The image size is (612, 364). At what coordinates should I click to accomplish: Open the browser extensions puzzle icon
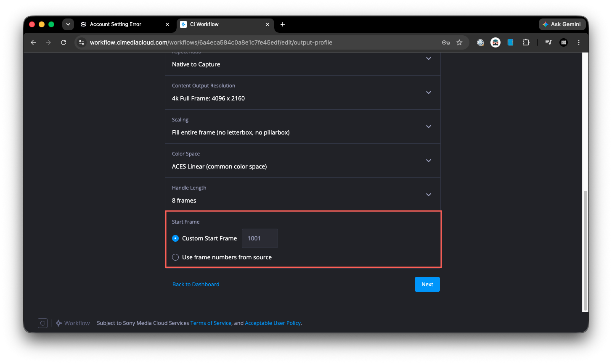(x=526, y=42)
